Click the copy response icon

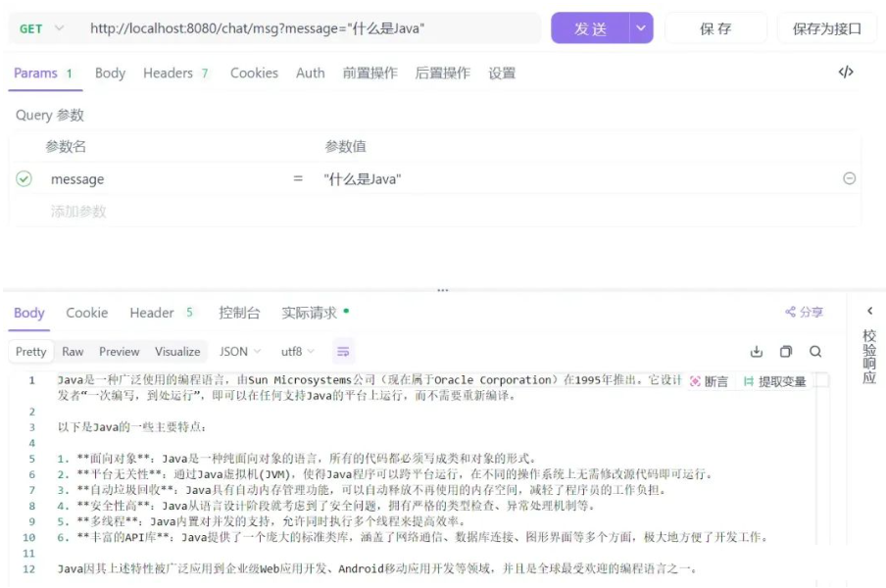(785, 351)
